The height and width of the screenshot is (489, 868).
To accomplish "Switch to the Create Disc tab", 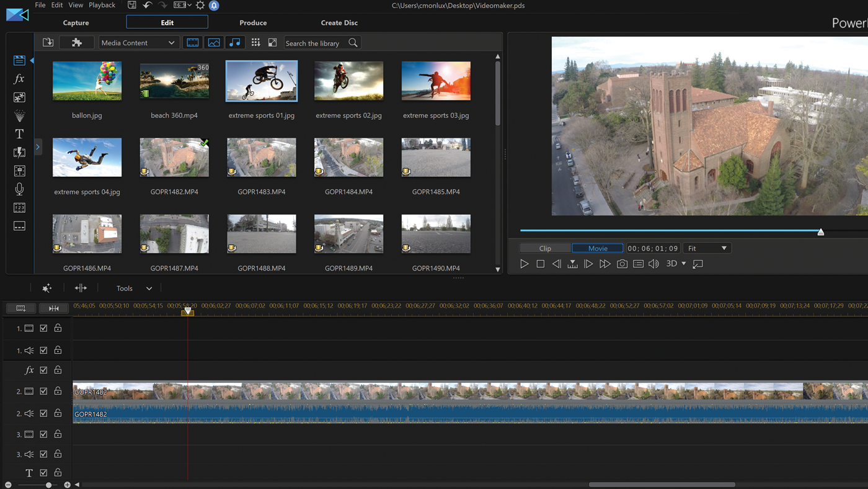I will click(339, 22).
